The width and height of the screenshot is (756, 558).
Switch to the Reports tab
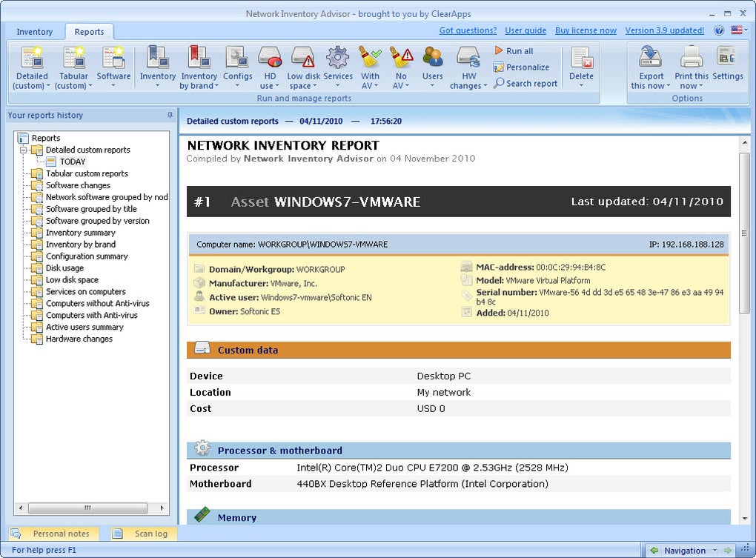(x=89, y=32)
